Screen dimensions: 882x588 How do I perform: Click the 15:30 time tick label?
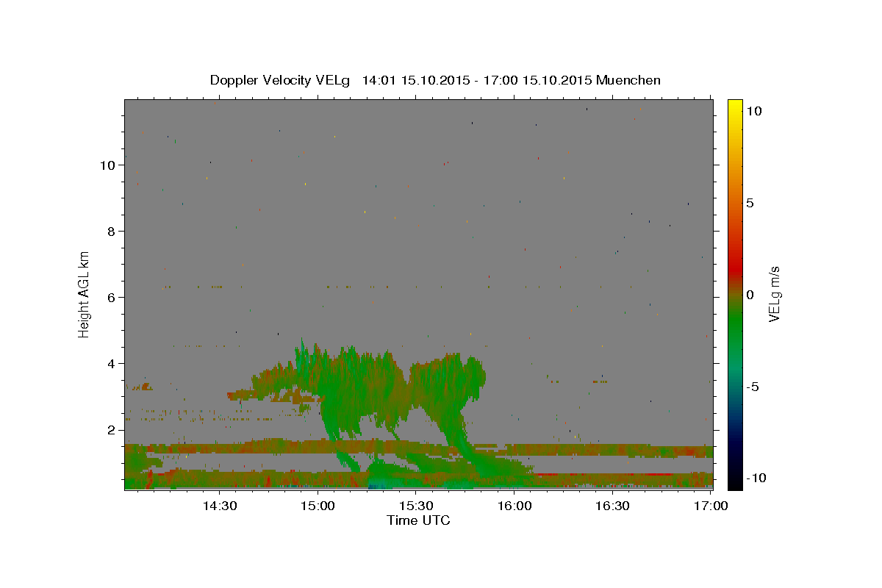click(x=417, y=506)
